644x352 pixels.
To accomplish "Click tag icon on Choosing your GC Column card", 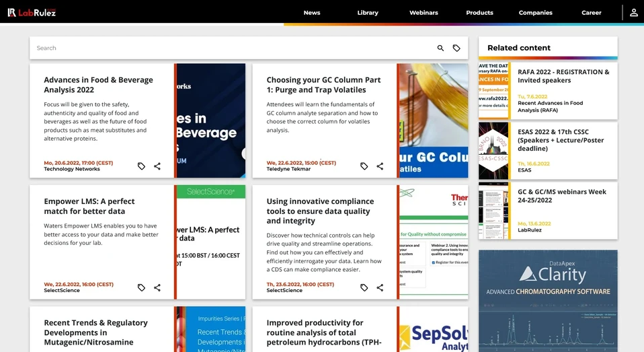I will 364,166.
